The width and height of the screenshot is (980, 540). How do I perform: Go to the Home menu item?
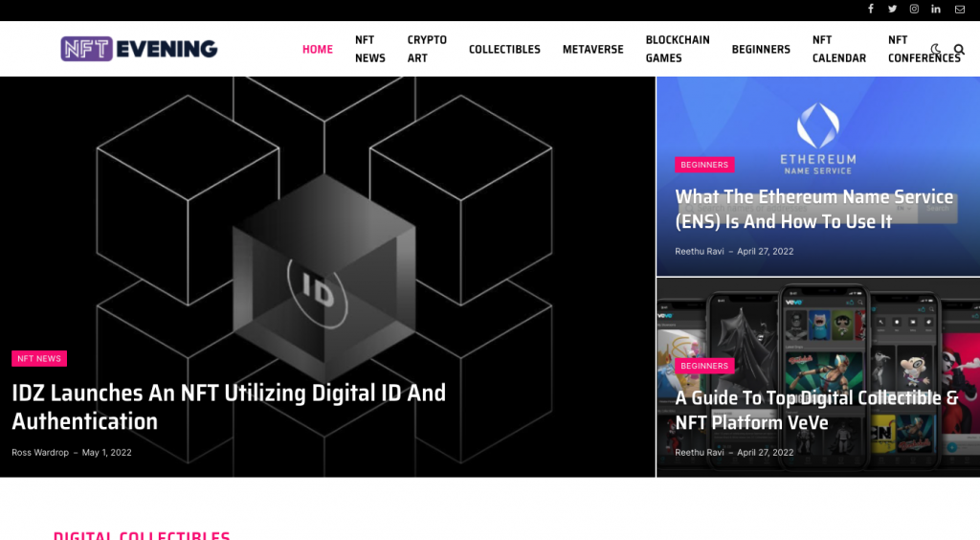click(318, 49)
